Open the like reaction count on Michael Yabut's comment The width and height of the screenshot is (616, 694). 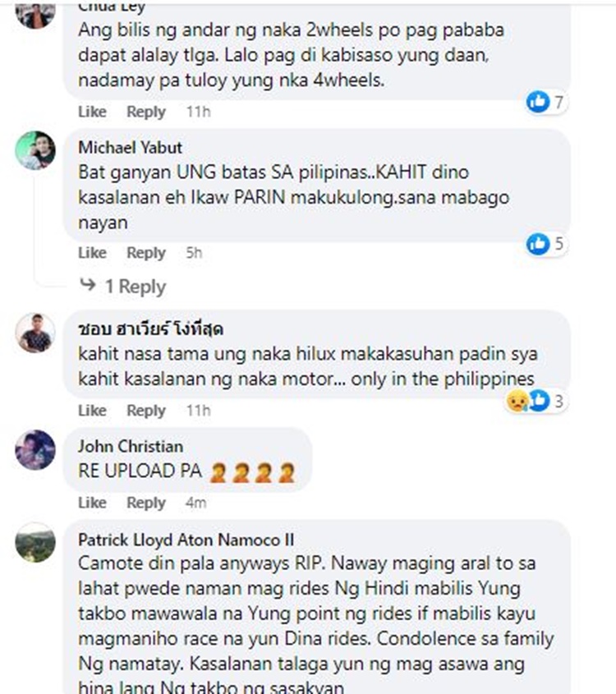pyautogui.click(x=559, y=244)
